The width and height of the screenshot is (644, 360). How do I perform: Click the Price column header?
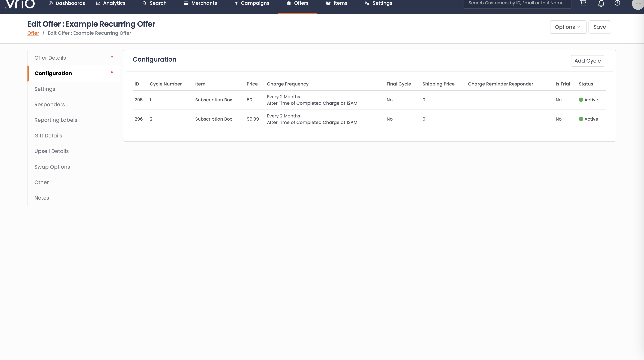tap(252, 84)
